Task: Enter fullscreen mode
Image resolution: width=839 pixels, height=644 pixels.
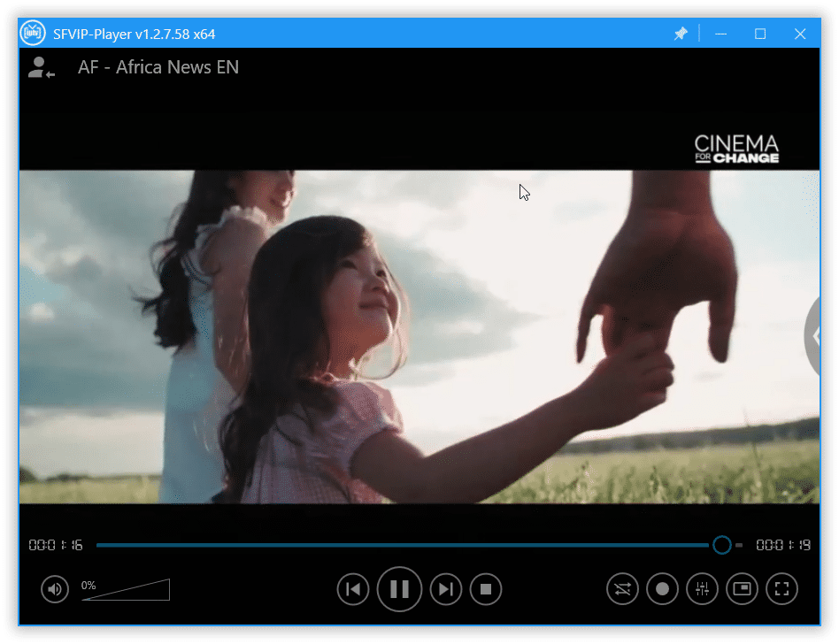Action: [x=781, y=589]
